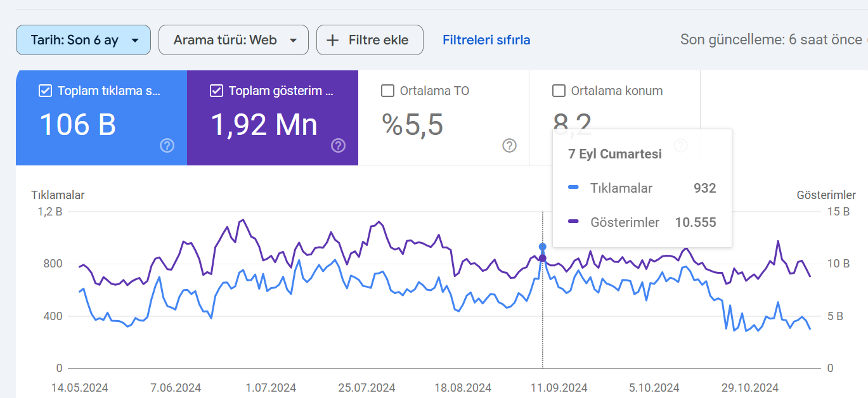Enable the Ortalama TO checkbox

(x=387, y=91)
